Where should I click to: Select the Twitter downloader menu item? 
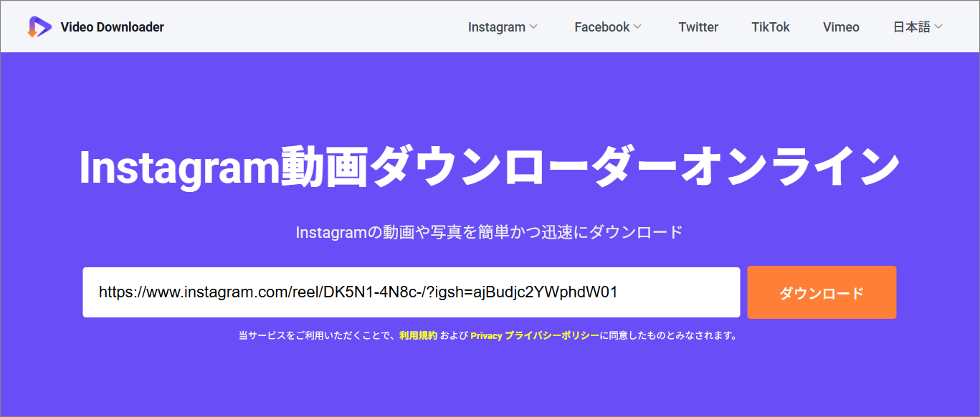(x=698, y=27)
